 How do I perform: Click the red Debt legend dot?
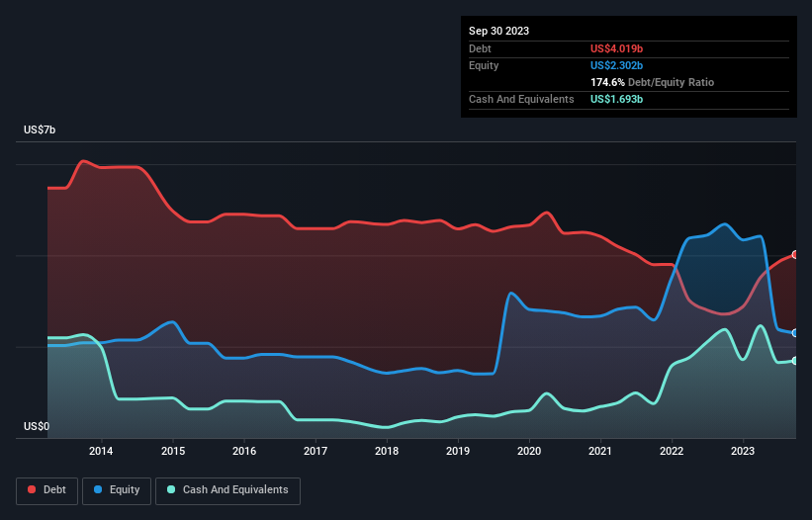tap(32, 489)
